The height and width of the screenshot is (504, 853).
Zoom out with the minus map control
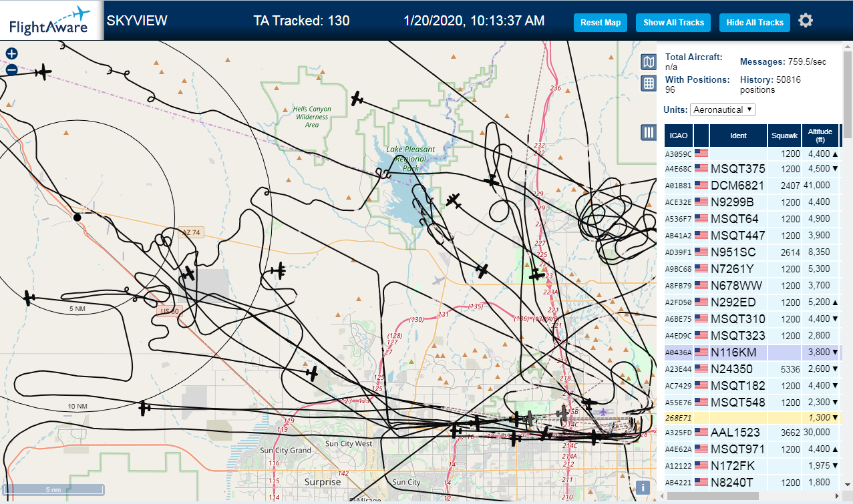coord(11,69)
